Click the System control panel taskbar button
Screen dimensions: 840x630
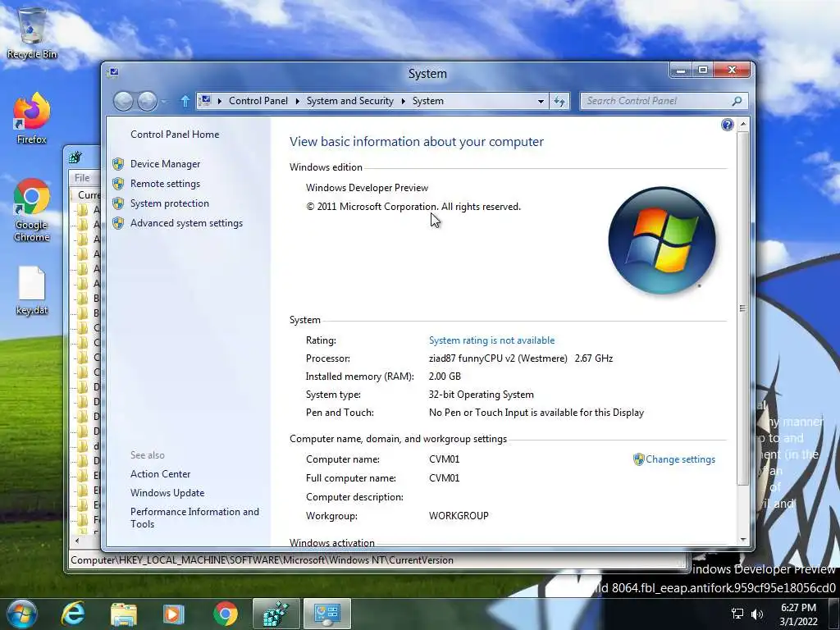327,614
